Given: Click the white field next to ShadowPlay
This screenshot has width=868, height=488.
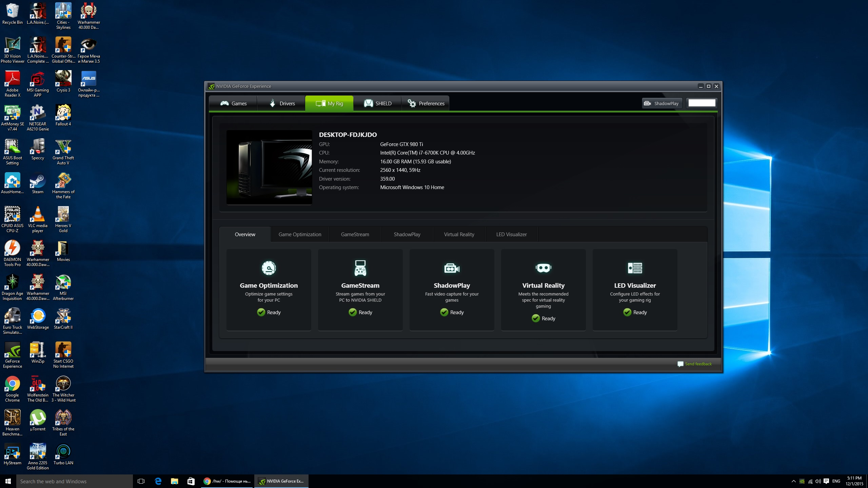Looking at the screenshot, I should pos(702,103).
